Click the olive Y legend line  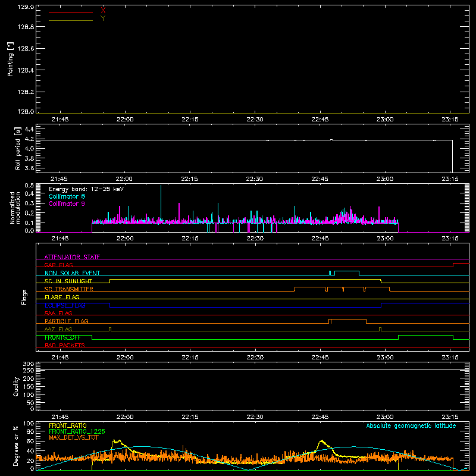71,21
